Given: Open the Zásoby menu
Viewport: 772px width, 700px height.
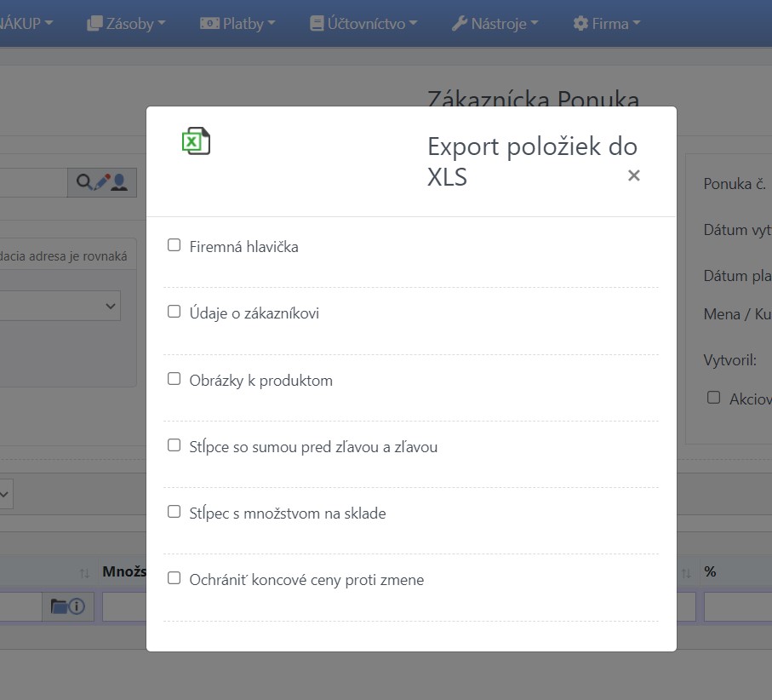Looking at the screenshot, I should [126, 23].
